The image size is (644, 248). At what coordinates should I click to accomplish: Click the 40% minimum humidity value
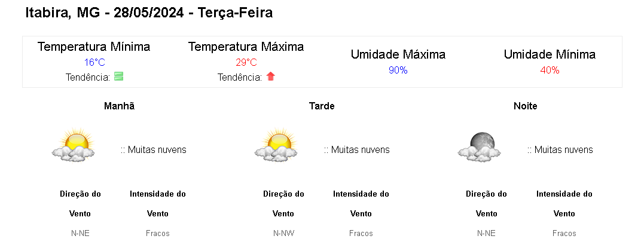[x=550, y=70]
